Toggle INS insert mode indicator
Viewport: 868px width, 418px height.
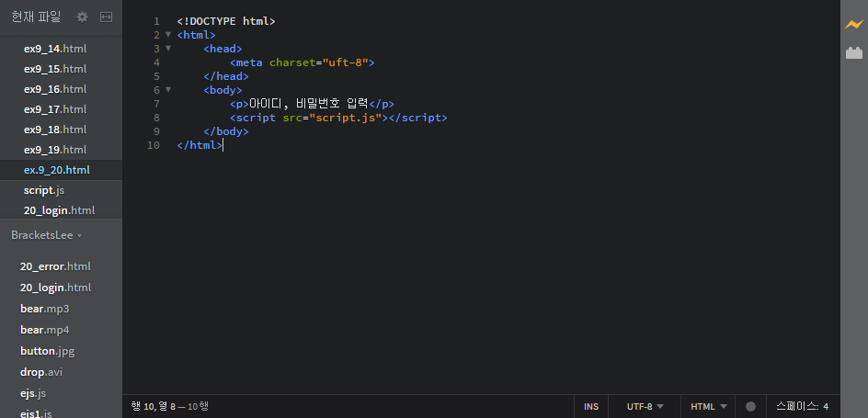tap(591, 406)
